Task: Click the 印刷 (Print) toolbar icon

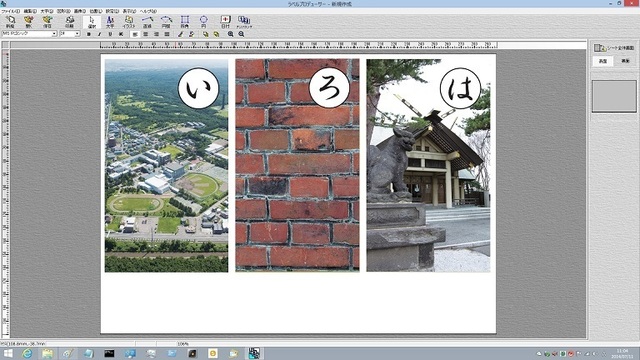Action: 69,22
